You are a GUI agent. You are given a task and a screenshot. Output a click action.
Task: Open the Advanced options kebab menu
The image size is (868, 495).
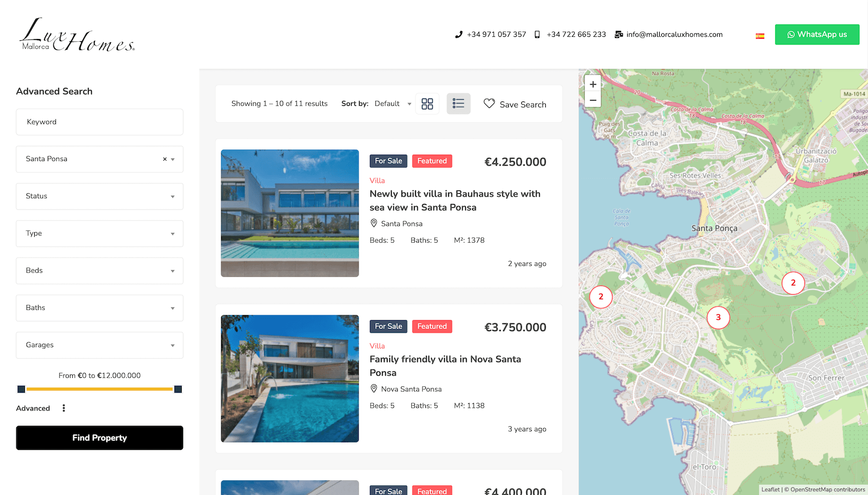pos(63,408)
